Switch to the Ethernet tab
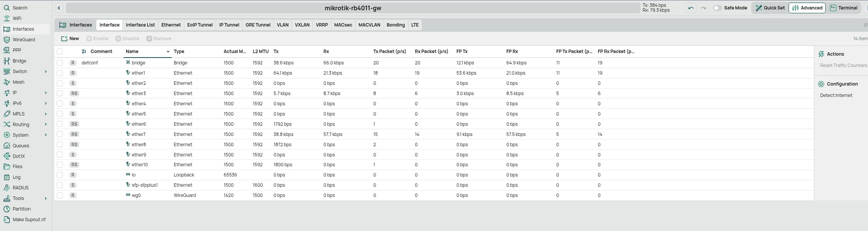This screenshot has height=231, width=868. (171, 25)
